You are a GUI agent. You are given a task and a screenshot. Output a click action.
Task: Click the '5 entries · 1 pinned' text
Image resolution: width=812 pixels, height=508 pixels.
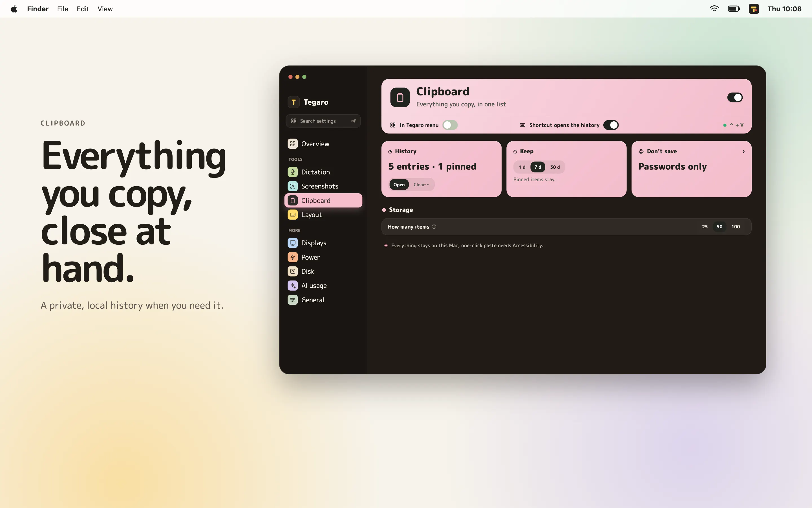tap(432, 167)
